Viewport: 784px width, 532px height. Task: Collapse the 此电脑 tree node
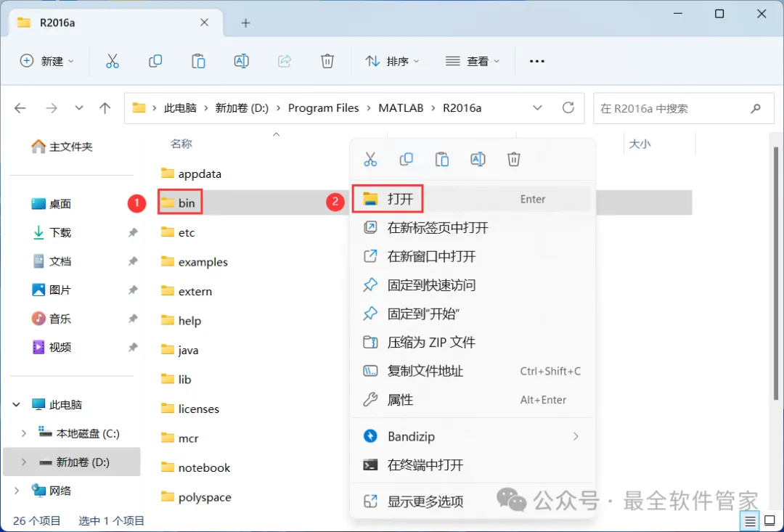[x=17, y=404]
